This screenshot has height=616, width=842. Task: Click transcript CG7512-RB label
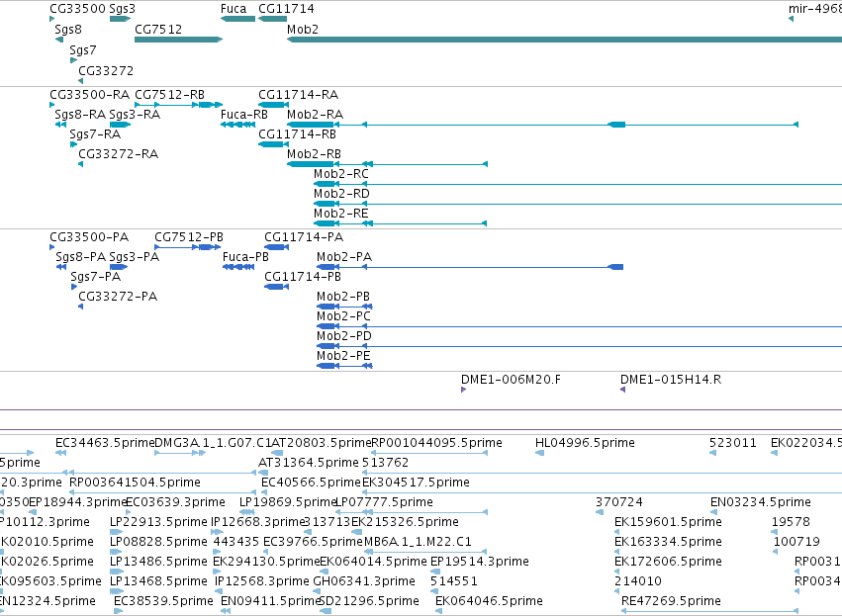(x=170, y=95)
